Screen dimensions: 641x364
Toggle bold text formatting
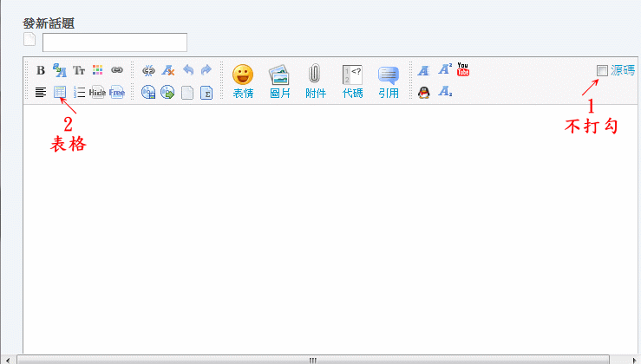tap(41, 70)
